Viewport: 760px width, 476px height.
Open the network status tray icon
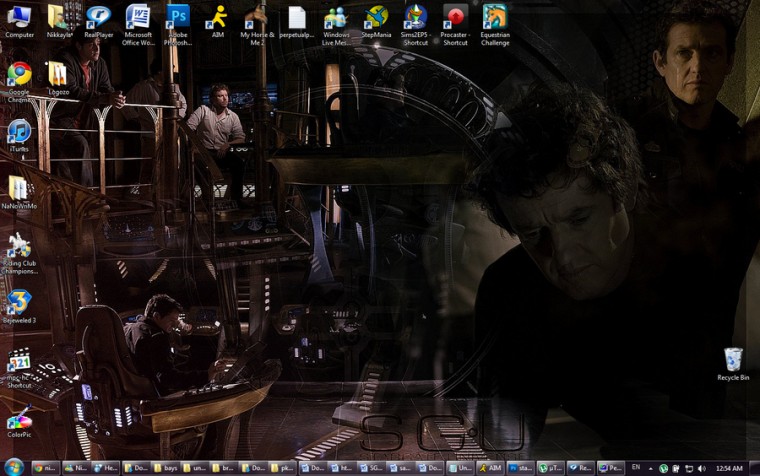[x=689, y=468]
